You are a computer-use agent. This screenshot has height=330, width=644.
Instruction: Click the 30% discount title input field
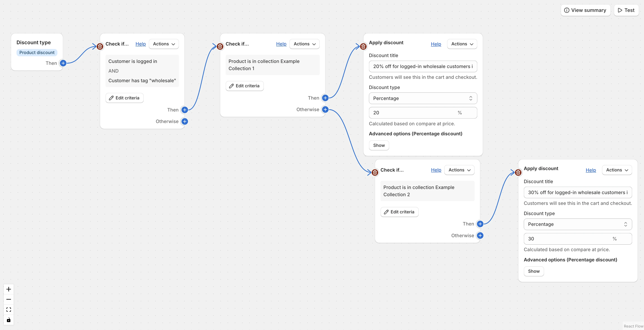[x=578, y=192]
